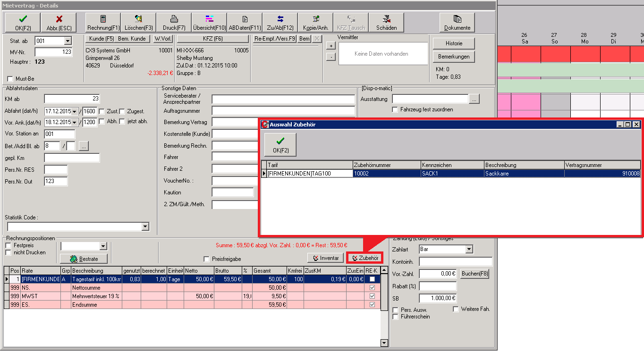Enable the Zust. checkbox
This screenshot has height=351, width=644.
(x=102, y=111)
